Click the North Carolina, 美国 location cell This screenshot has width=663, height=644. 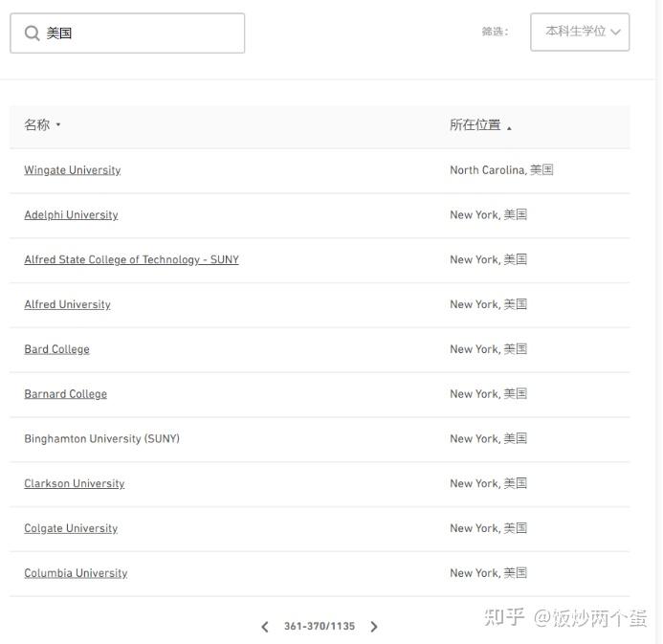[501, 170]
